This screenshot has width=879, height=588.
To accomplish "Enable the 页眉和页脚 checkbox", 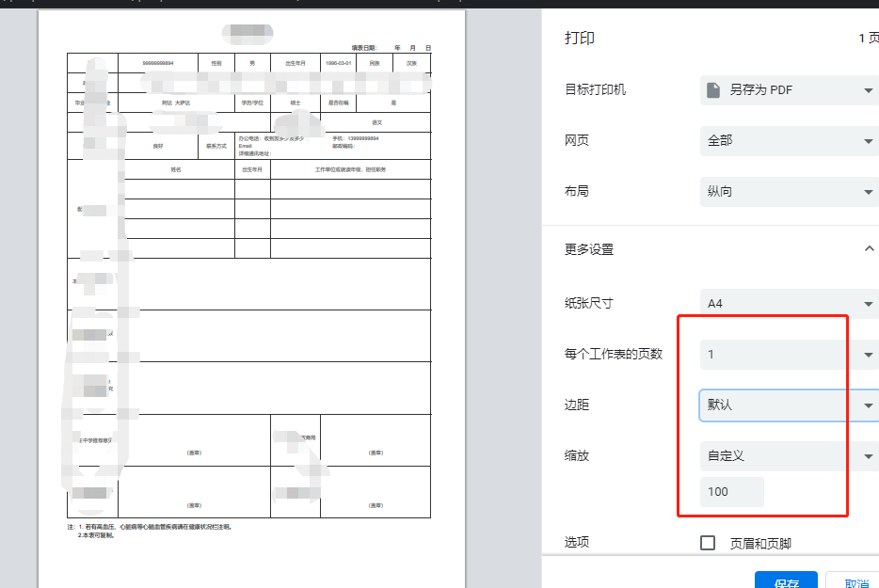I will 708,543.
